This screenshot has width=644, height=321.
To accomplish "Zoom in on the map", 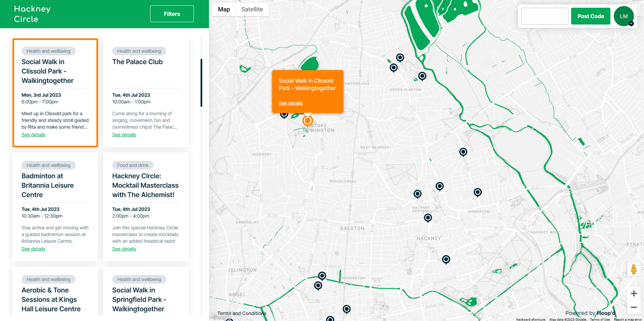I will coord(634,293).
